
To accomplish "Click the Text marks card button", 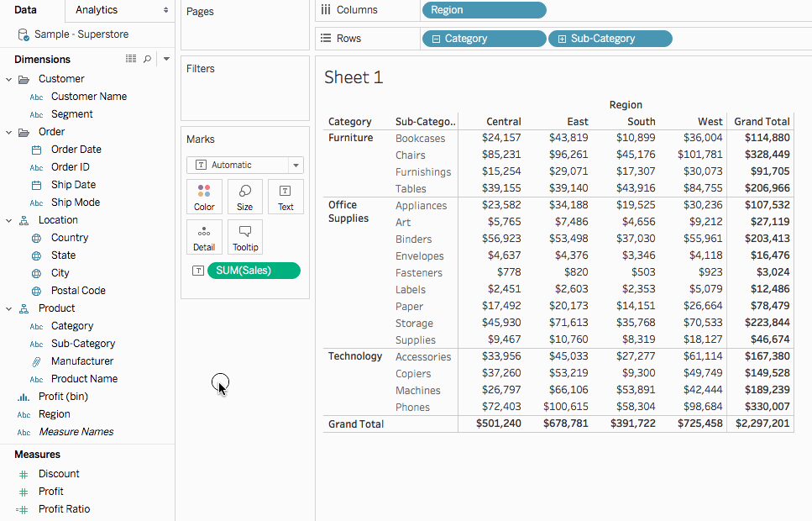I will point(286,197).
